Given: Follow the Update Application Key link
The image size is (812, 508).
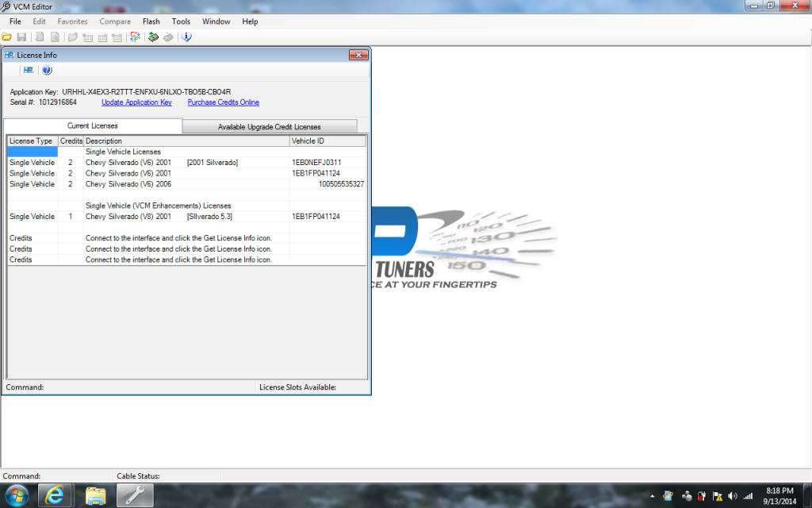Looking at the screenshot, I should (136, 102).
